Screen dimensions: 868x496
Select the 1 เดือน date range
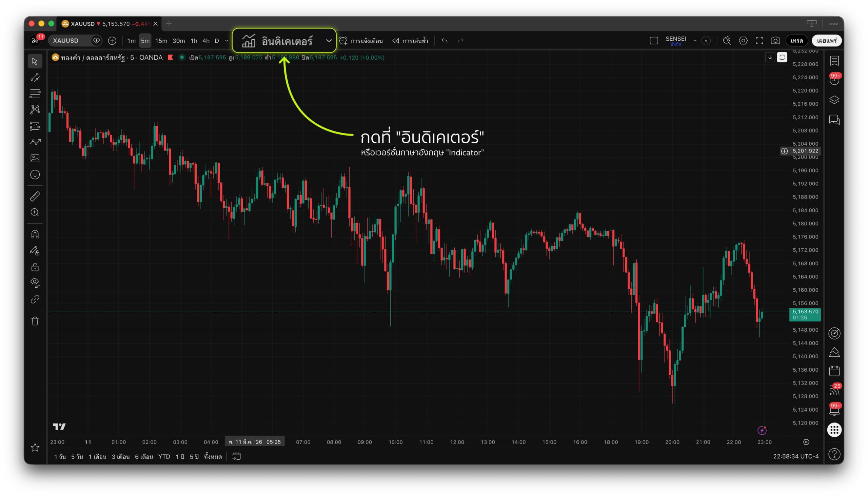97,456
